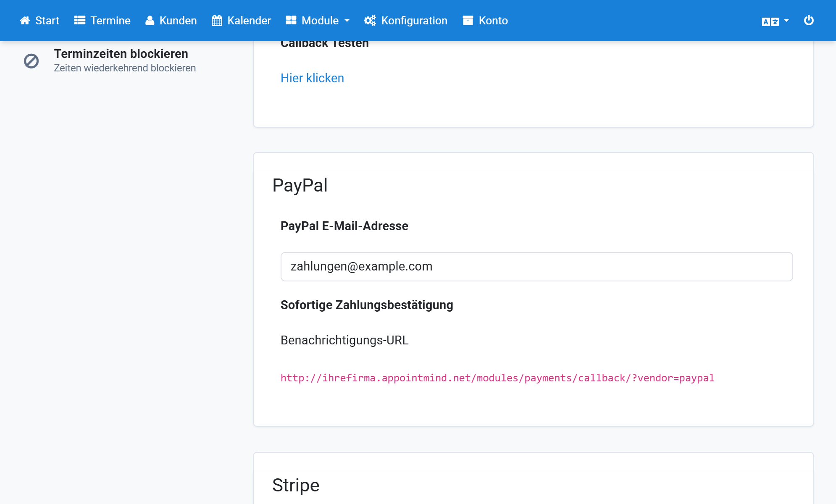Focus the PayPal E-Mail-Adresse input field
Image resolution: width=836 pixels, height=504 pixels.
[536, 267]
